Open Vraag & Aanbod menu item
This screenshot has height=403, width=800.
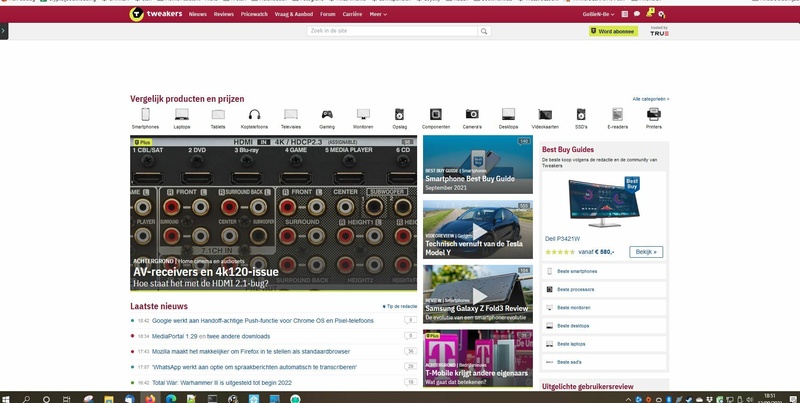(294, 14)
